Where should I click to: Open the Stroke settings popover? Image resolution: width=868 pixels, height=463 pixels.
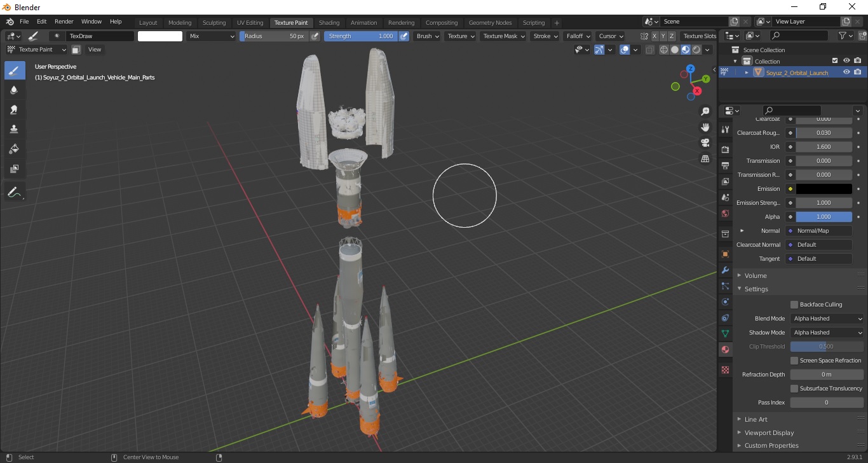tap(545, 36)
